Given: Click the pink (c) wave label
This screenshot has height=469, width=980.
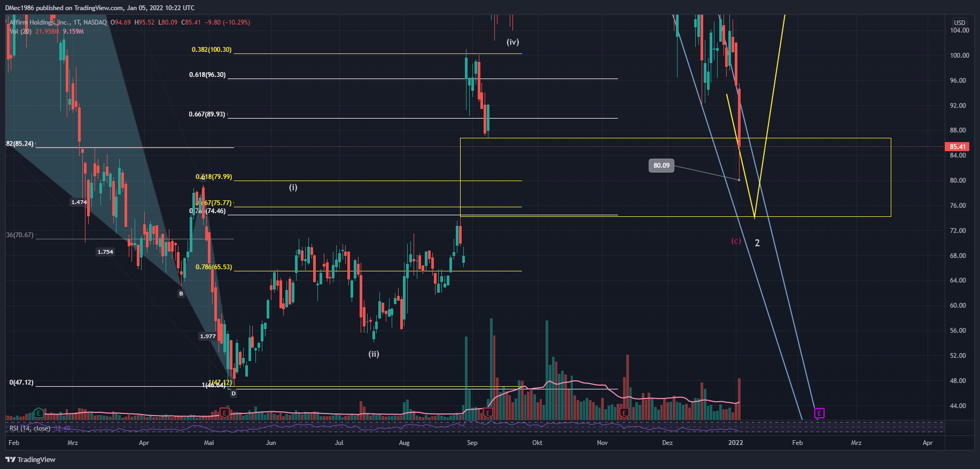Looking at the screenshot, I should tap(736, 241).
